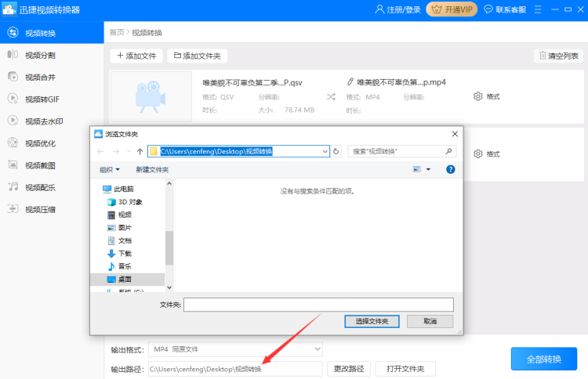This screenshot has width=588, height=379.
Task: Click 取消 button in dialog
Action: 430,321
